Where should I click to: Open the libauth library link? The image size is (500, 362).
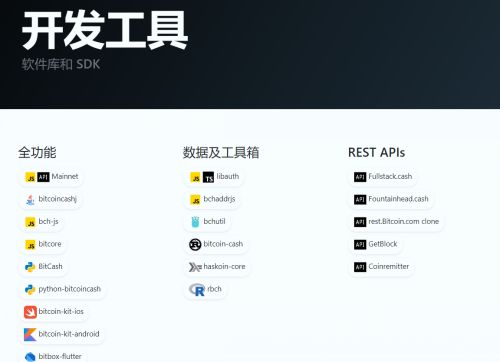point(228,176)
